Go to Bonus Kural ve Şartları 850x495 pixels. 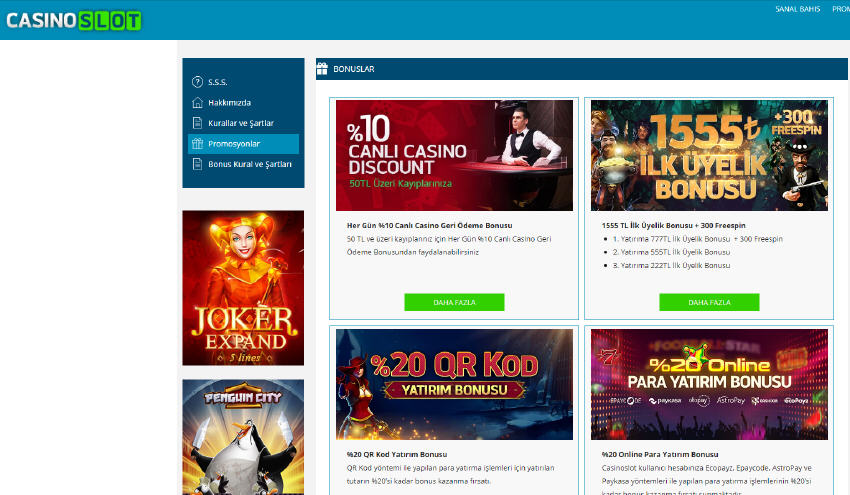click(x=250, y=164)
